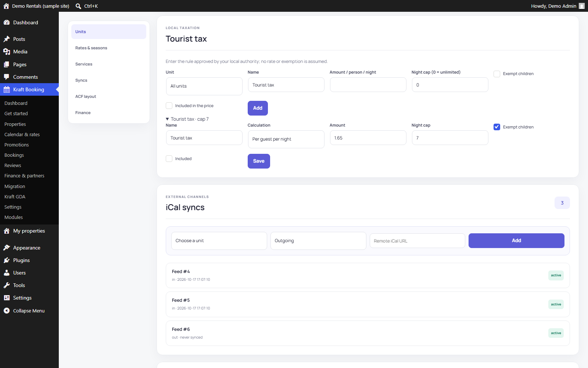
Task: Click the Demo Admin avatar icon
Action: (582, 6)
